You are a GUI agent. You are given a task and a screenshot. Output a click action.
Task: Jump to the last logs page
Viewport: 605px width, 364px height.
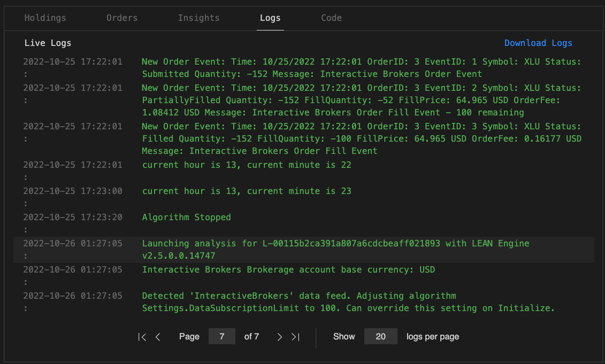click(x=295, y=337)
